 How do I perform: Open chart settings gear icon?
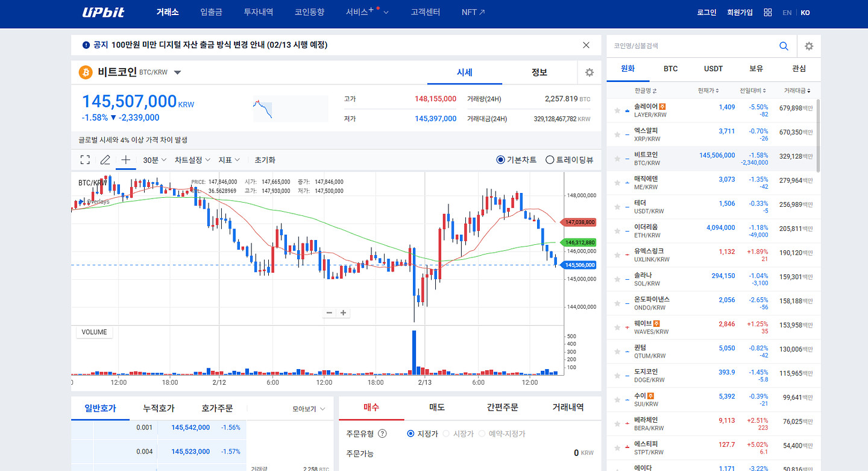589,72
